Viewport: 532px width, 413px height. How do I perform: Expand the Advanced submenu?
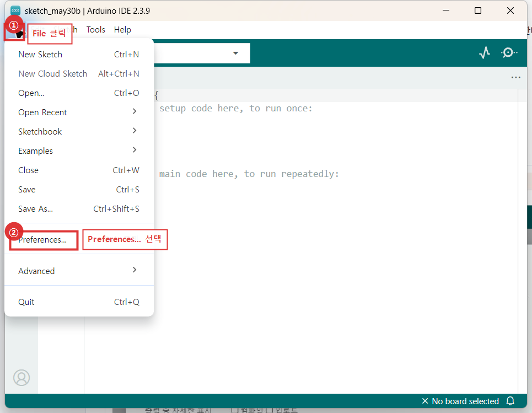click(79, 271)
